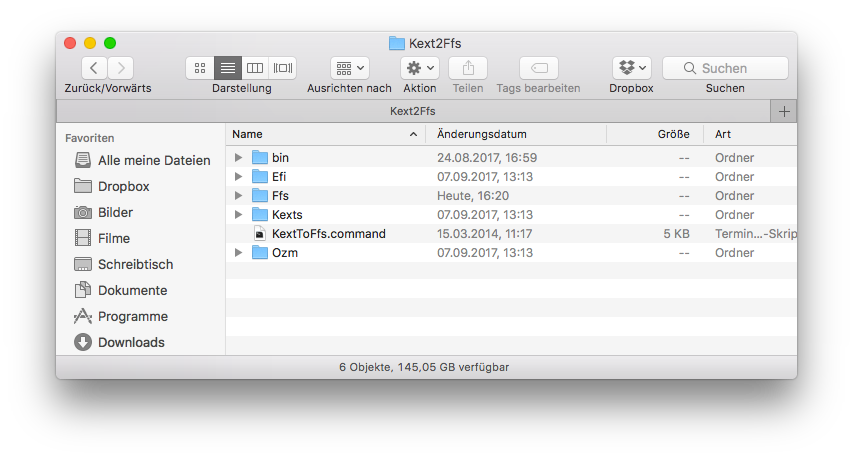The height and width of the screenshot is (459, 853).
Task: Switch to icon view mode
Action: 200,68
